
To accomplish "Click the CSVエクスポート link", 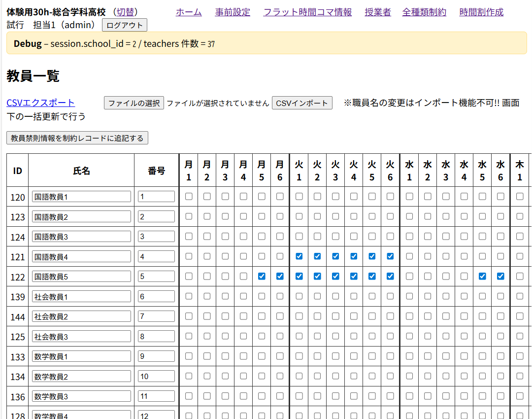I will pyautogui.click(x=40, y=102).
